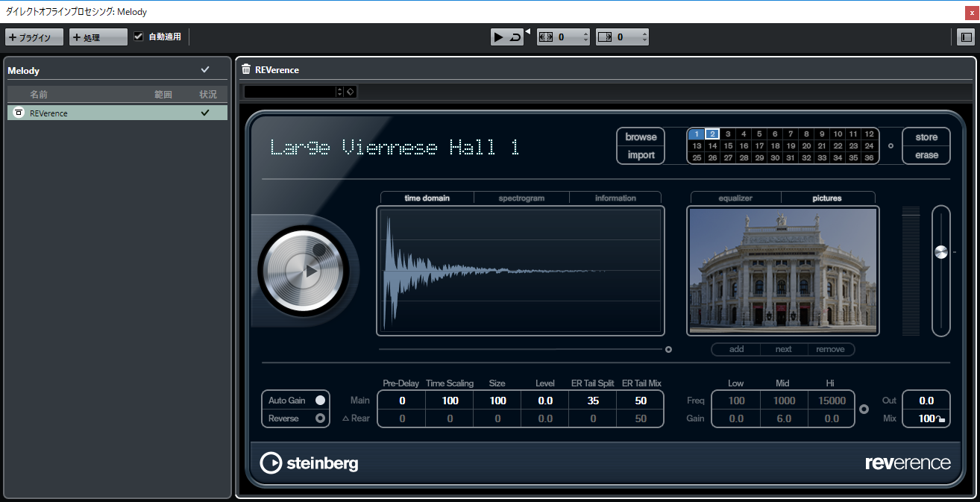Toggle the mix lock icon in Mix field
The width and height of the screenshot is (980, 502).
[x=941, y=420]
